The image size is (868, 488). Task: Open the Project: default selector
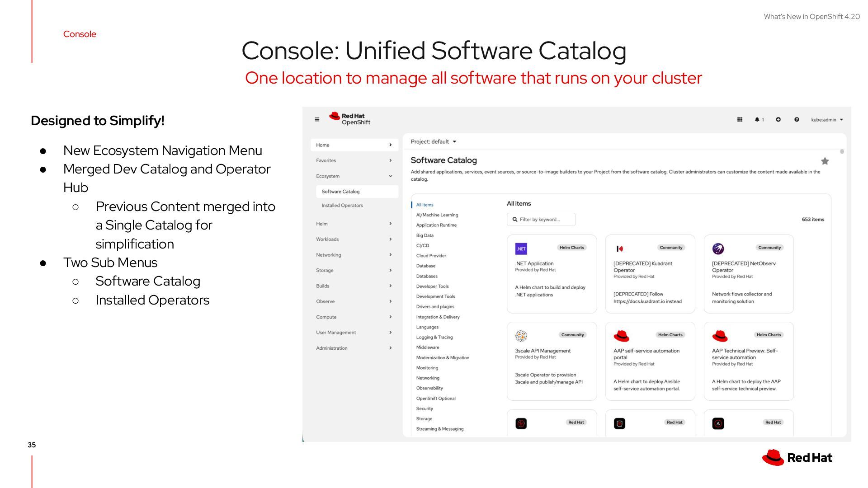point(433,142)
